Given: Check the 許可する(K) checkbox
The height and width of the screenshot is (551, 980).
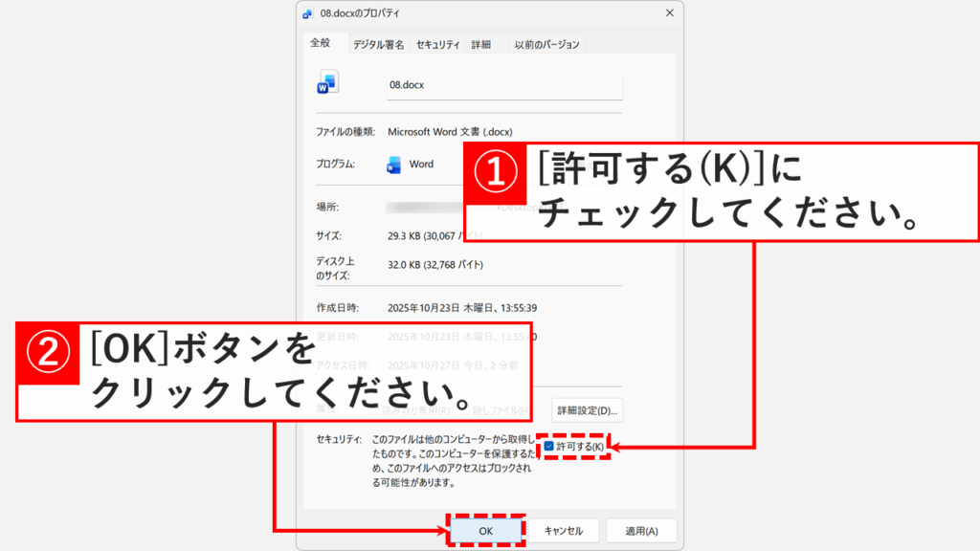Looking at the screenshot, I should (x=548, y=446).
